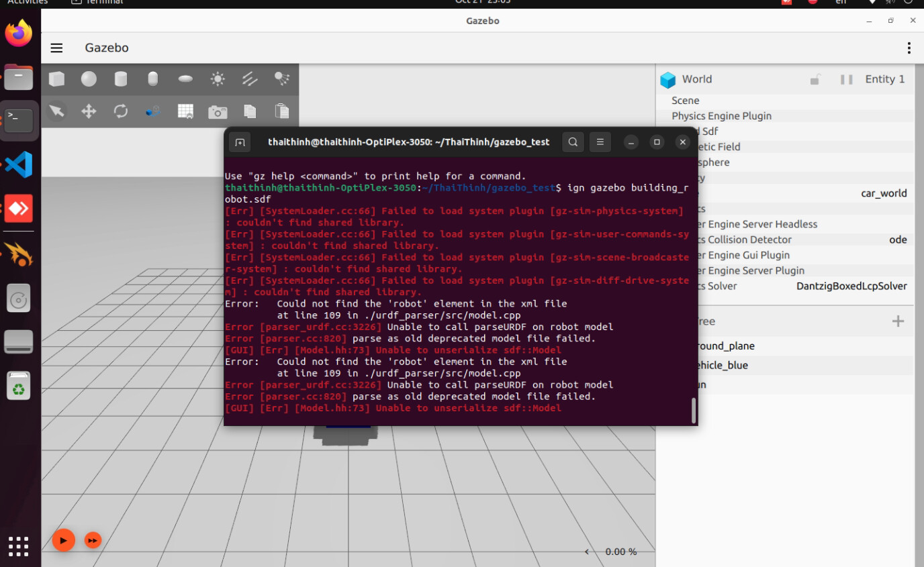Open the grid snap settings icon
Viewport: 924px width, 567px height.
pyautogui.click(x=185, y=111)
